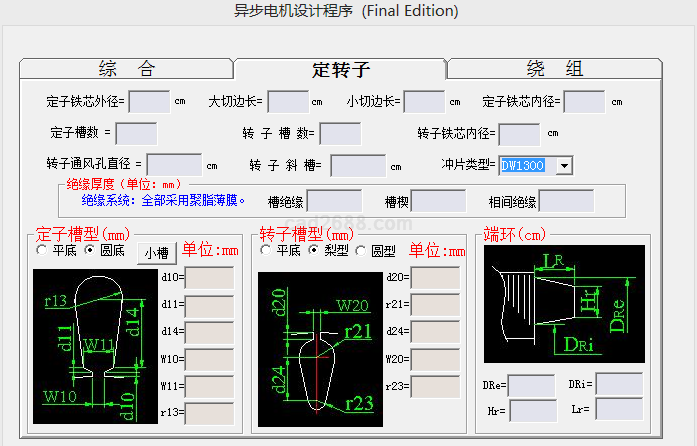This screenshot has height=446, width=697.
Task: Select the 定转子 tab
Action: 340,69
